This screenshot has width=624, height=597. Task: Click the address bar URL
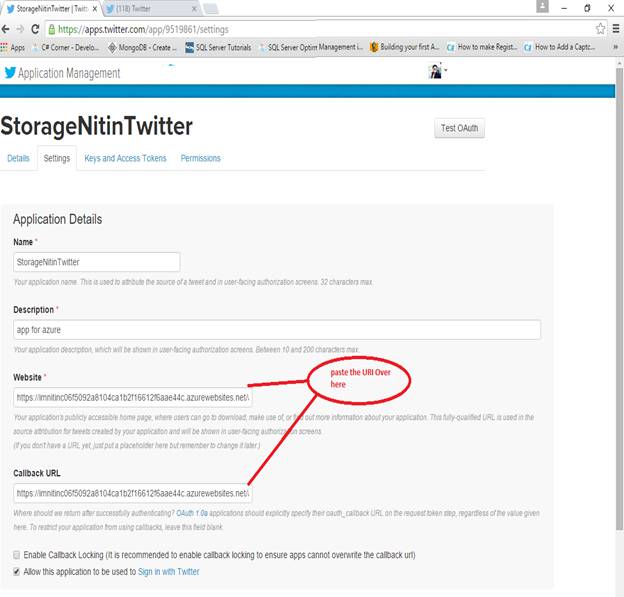click(143, 29)
